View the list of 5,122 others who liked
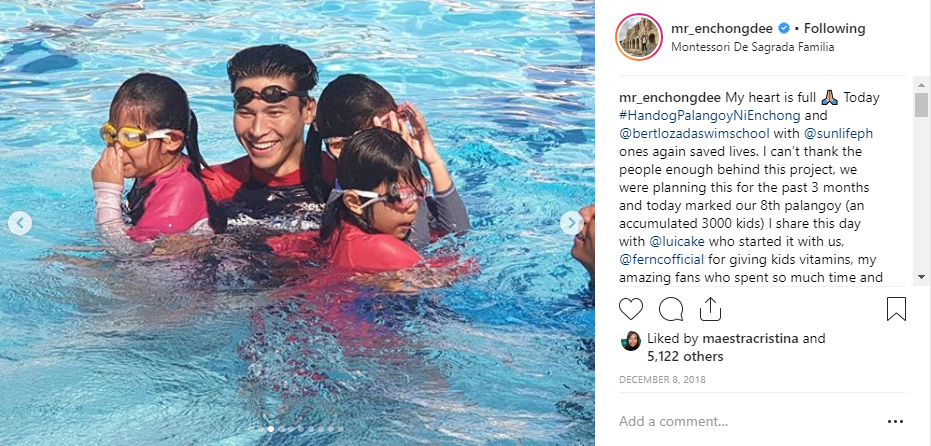The width and height of the screenshot is (931, 446). pyautogui.click(x=685, y=356)
